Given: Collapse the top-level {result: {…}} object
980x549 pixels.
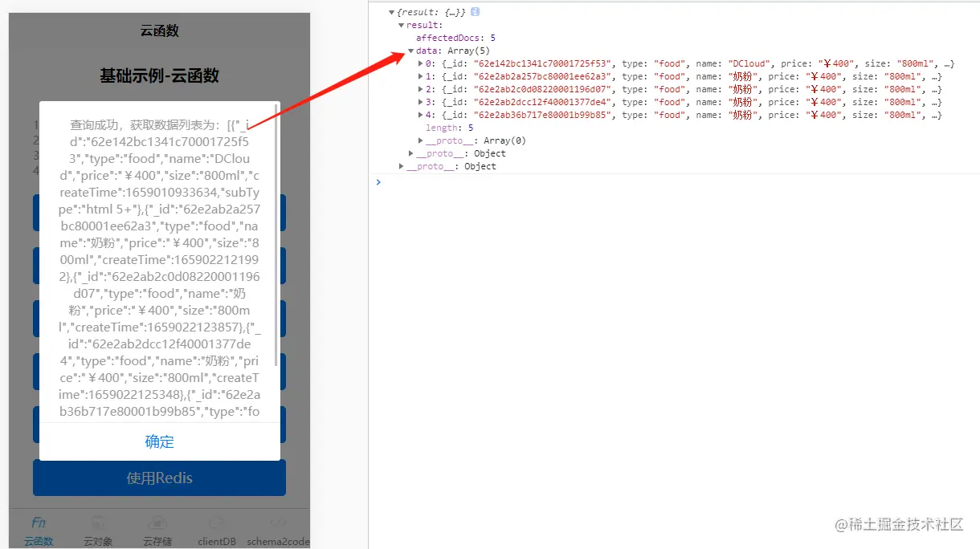Looking at the screenshot, I should pyautogui.click(x=391, y=12).
